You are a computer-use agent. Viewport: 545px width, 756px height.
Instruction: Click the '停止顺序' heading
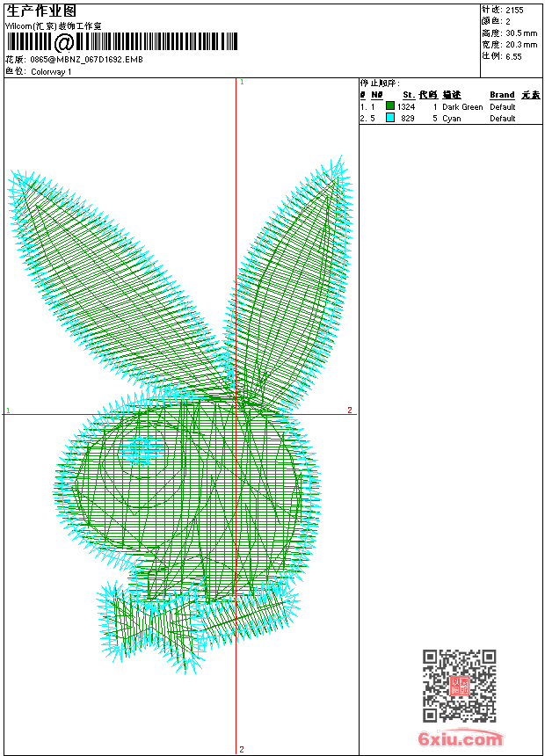tap(380, 83)
